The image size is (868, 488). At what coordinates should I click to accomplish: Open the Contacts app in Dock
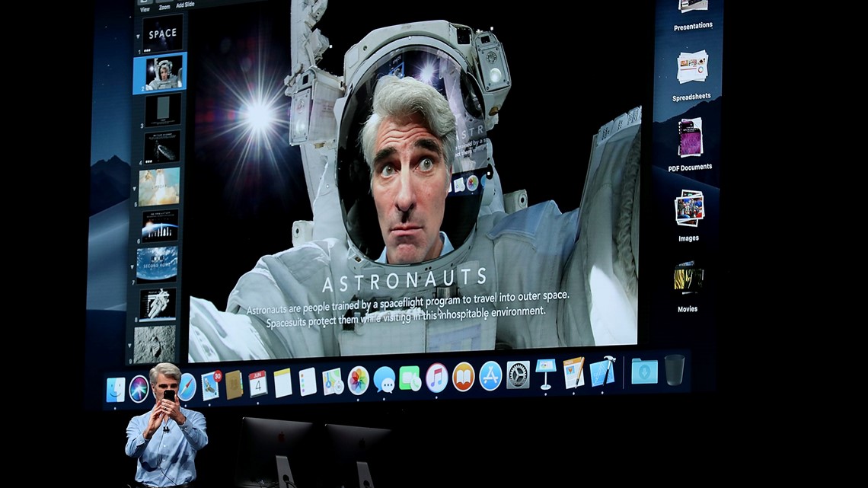click(x=234, y=384)
